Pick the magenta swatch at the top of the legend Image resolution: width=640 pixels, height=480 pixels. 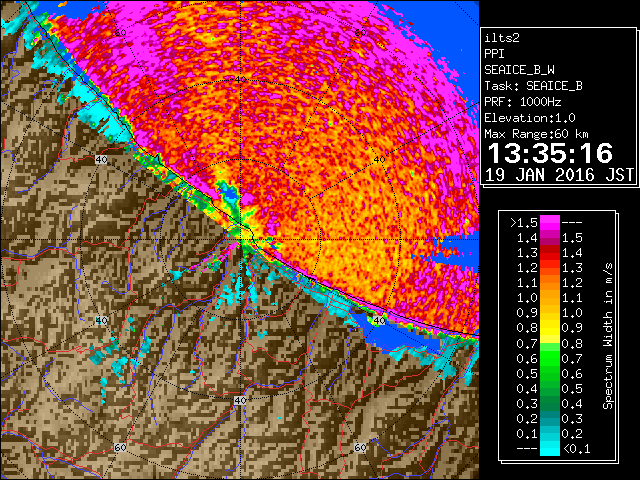550,222
